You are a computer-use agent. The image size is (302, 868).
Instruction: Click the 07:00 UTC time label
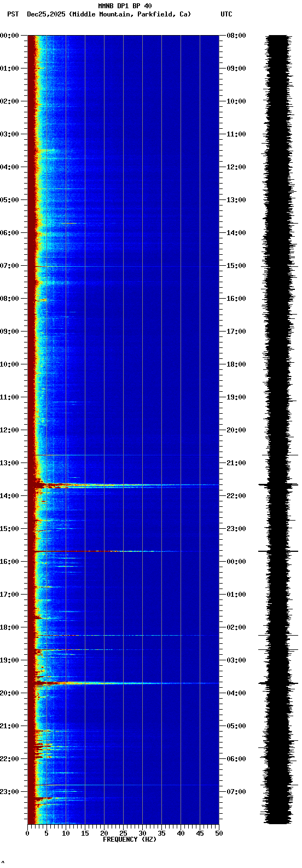[236, 792]
